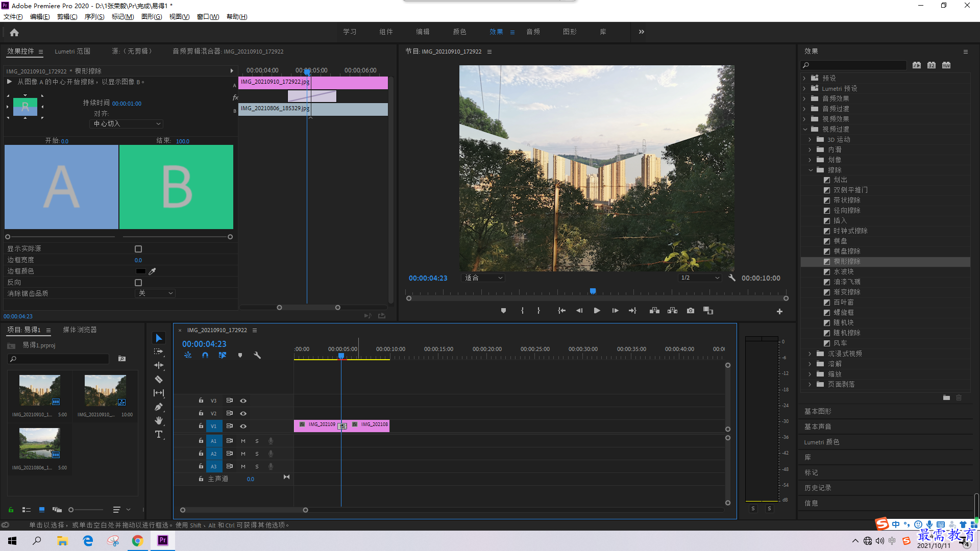
Task: Toggle V1 track visibility eye
Action: [x=243, y=426]
